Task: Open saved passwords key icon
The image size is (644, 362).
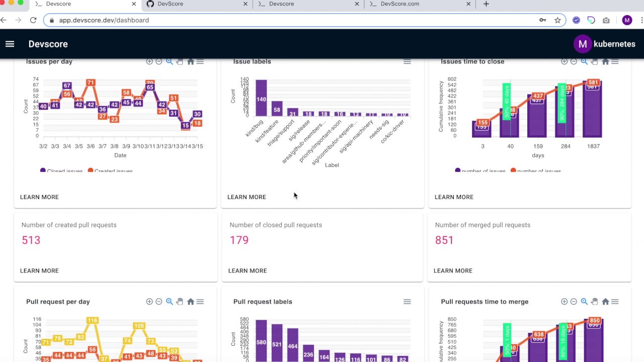Action: coord(542,20)
